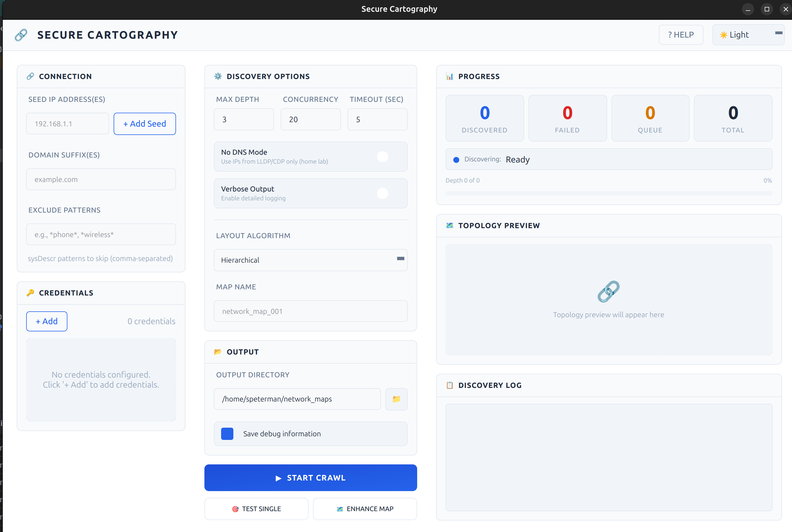This screenshot has height=532, width=792.
Task: Enable No DNS Mode
Action: pos(382,157)
